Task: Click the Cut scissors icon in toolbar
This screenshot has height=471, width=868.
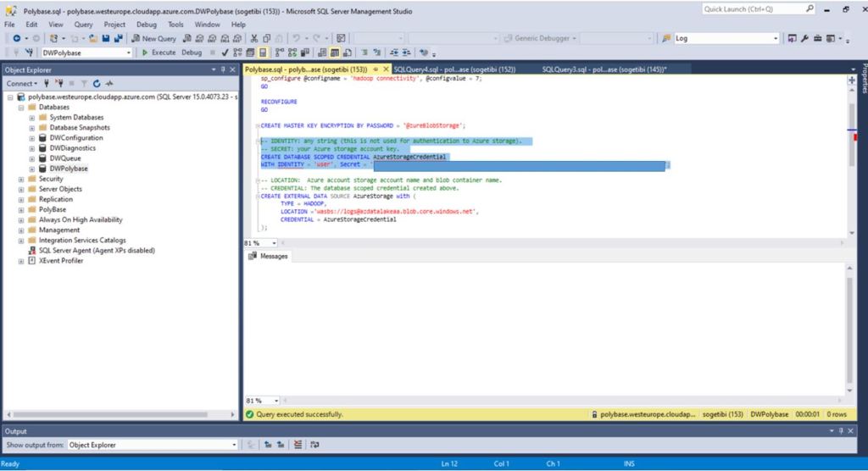Action: [x=253, y=38]
